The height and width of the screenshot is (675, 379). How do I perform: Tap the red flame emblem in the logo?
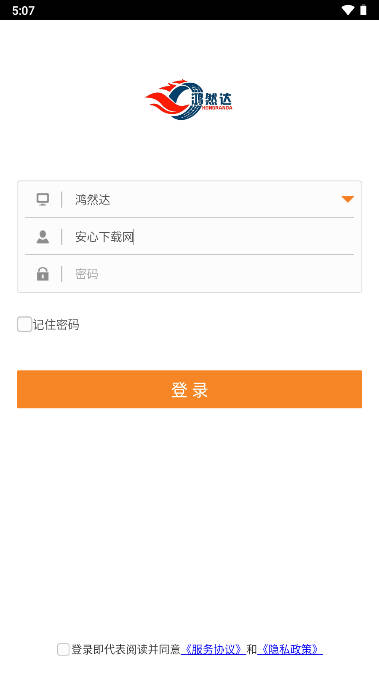(x=166, y=98)
